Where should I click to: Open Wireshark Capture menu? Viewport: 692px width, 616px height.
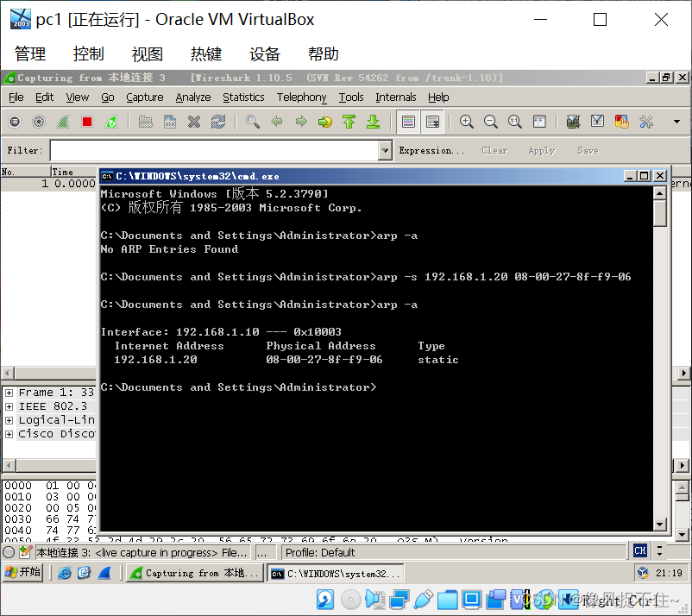tap(145, 97)
